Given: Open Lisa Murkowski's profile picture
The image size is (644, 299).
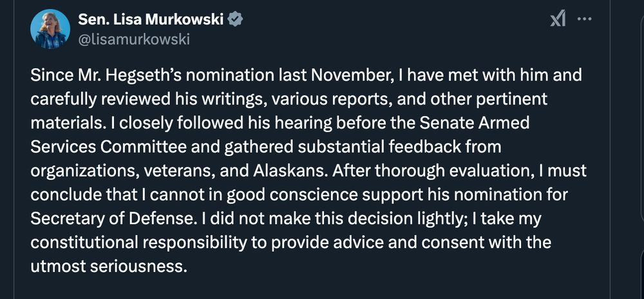Looking at the screenshot, I should click(50, 29).
